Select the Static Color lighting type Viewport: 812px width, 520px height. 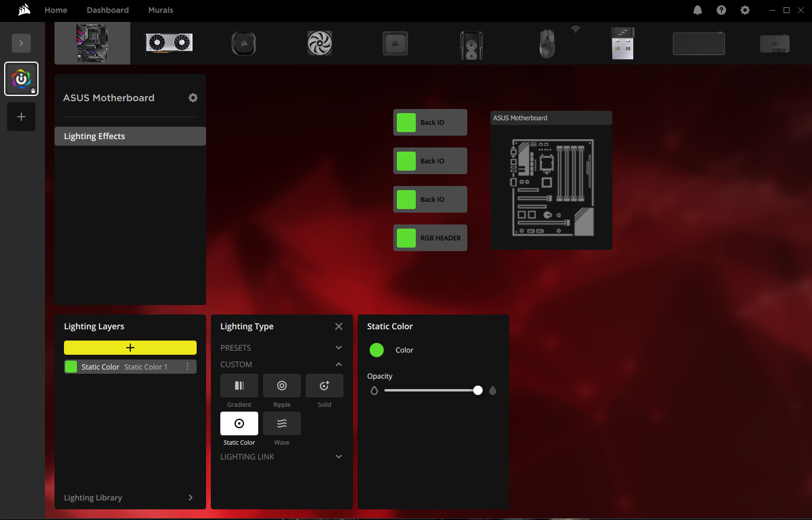pos(239,423)
